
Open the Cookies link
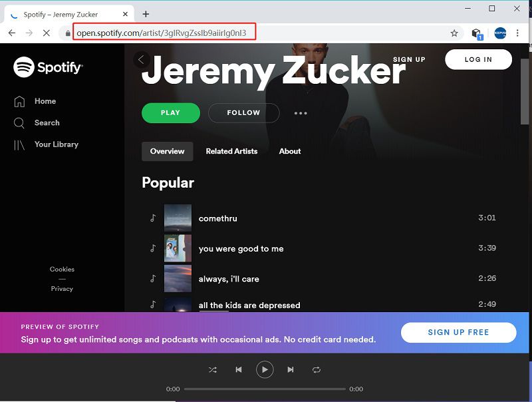(62, 270)
